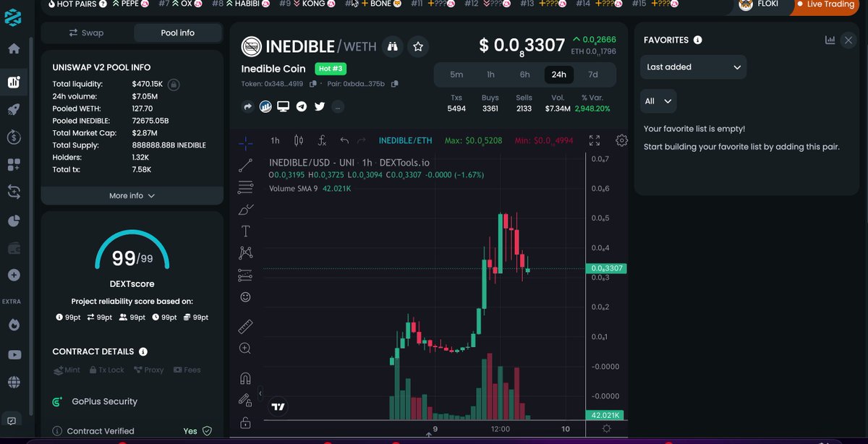
Task: Add pair to favorites with star icon
Action: (x=418, y=46)
